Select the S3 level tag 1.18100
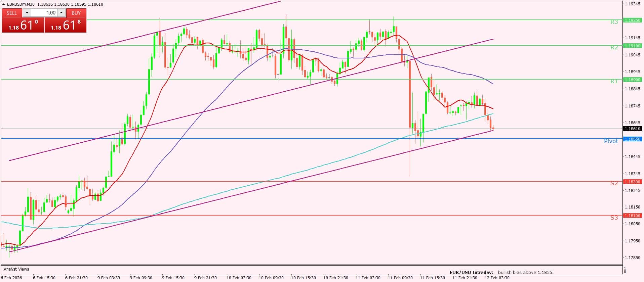The height and width of the screenshot is (282, 644). 632,216
